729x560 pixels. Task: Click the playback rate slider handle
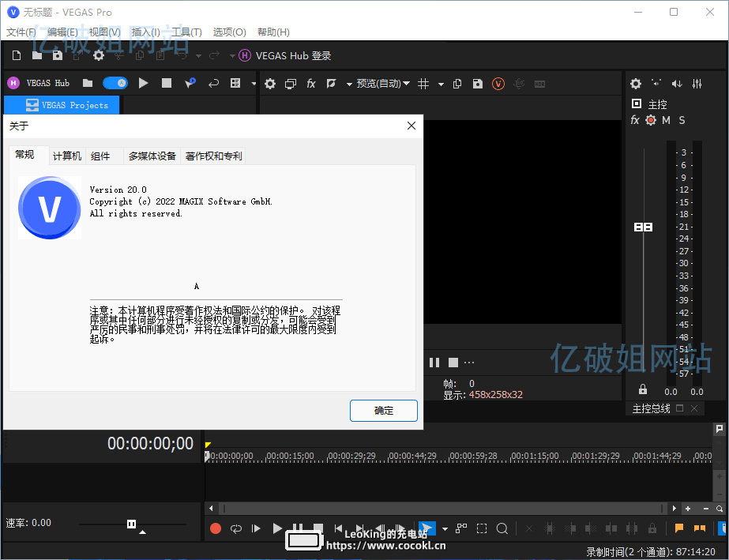[x=132, y=524]
